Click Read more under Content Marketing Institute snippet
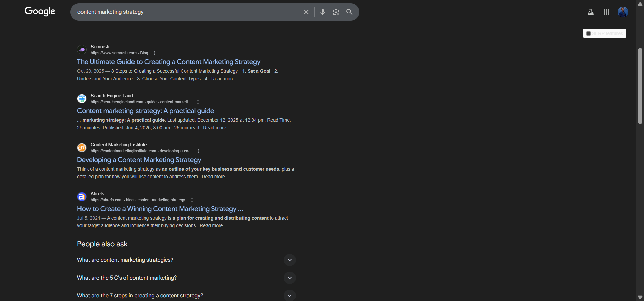 [213, 177]
